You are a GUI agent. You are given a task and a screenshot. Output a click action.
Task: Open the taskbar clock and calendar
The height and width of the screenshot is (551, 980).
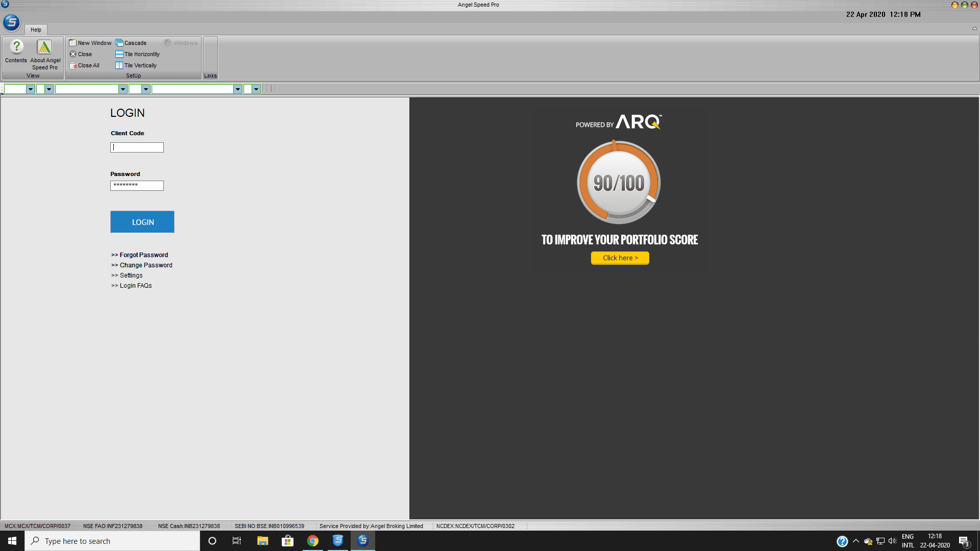point(935,541)
